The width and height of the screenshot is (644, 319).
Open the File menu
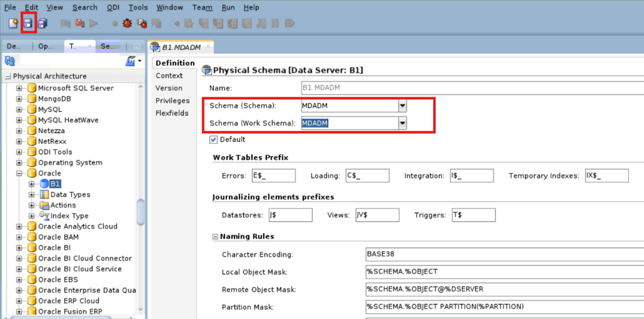click(10, 7)
